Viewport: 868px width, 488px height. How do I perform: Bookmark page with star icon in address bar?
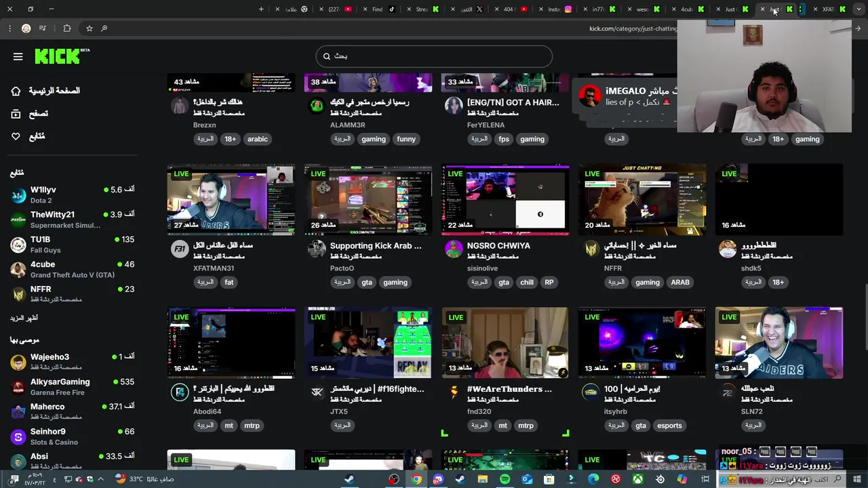(x=89, y=28)
